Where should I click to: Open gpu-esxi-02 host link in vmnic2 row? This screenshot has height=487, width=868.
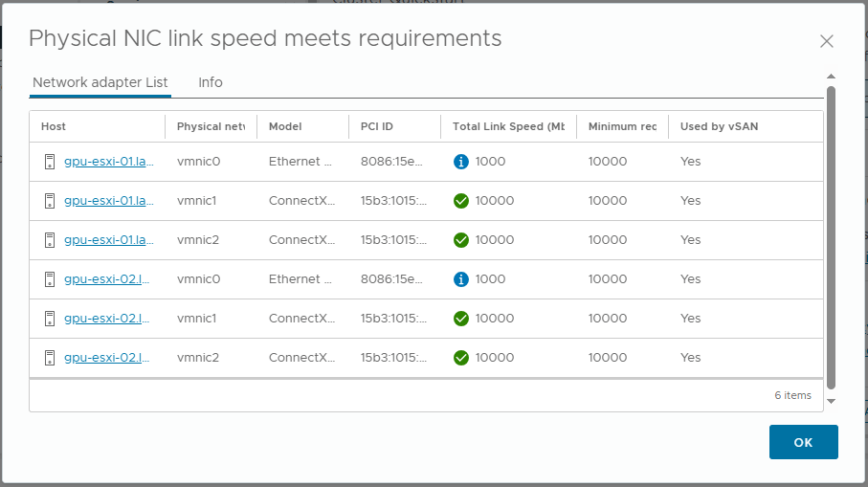click(108, 358)
